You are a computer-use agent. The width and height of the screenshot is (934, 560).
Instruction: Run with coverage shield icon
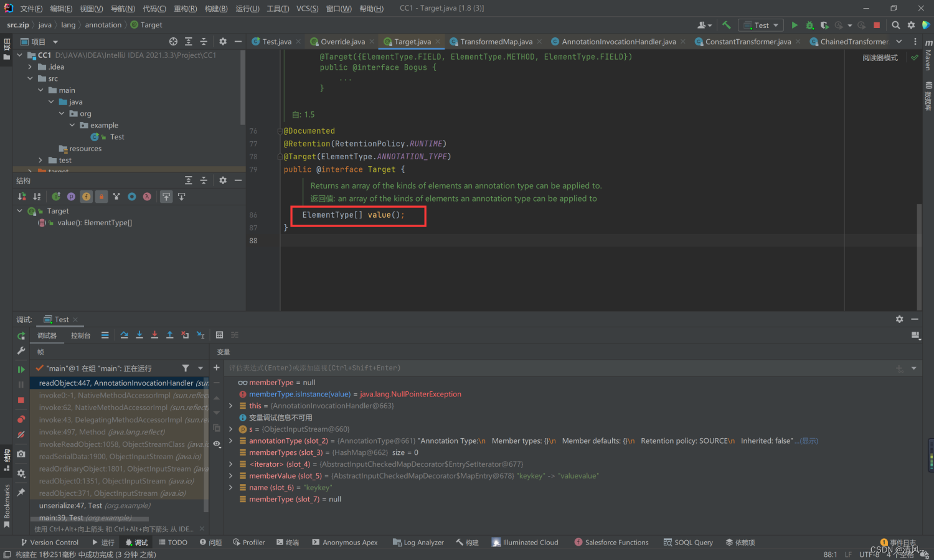click(x=824, y=25)
